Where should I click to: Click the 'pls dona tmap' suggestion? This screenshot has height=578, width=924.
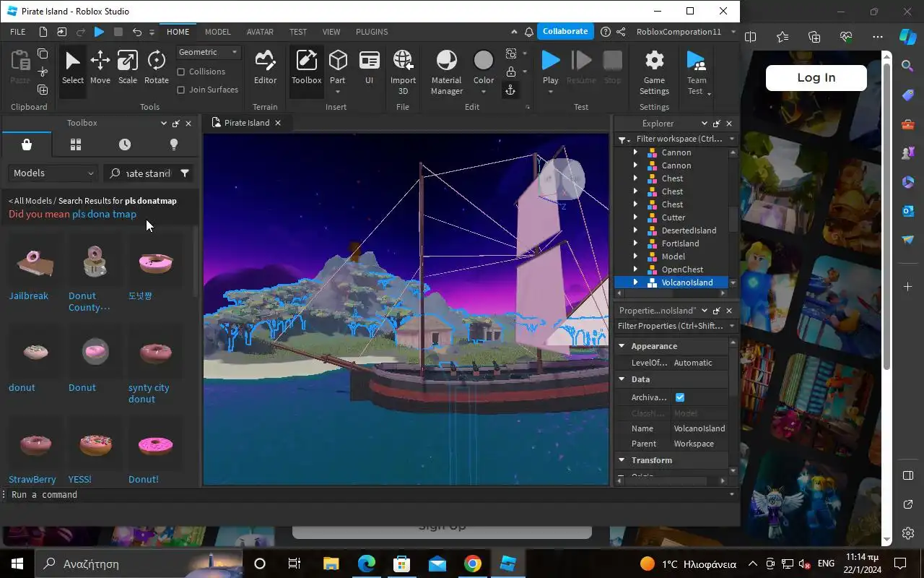[104, 214]
